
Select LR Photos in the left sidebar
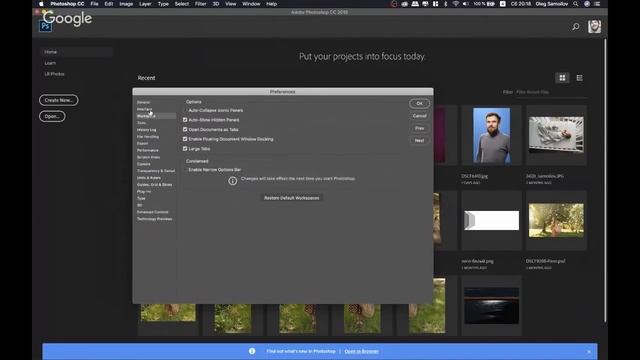pos(54,74)
